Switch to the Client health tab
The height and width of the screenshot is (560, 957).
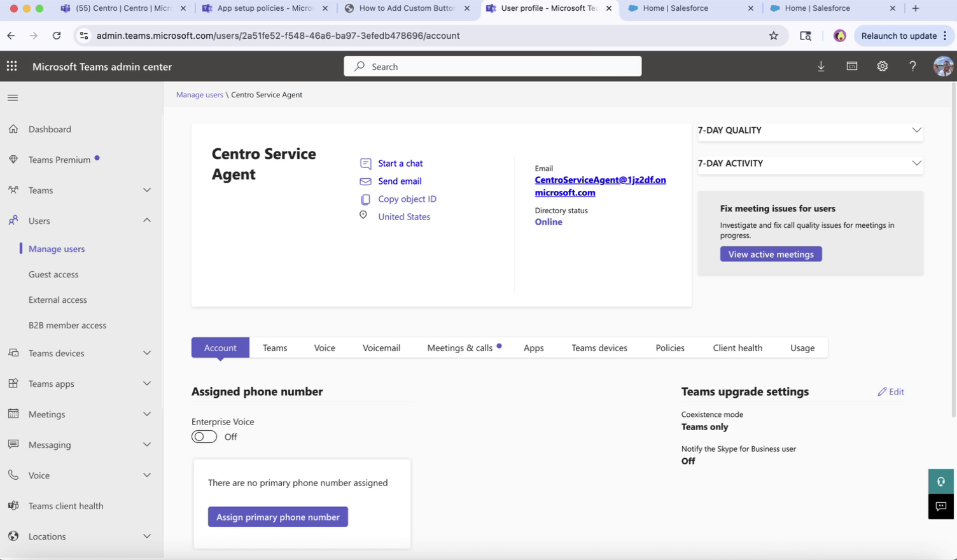coord(737,347)
